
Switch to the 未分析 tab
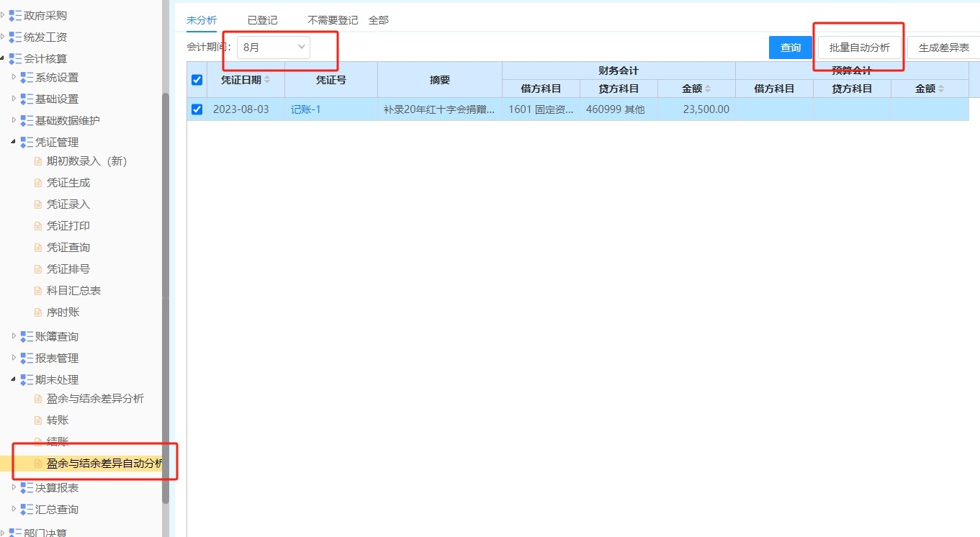(202, 20)
